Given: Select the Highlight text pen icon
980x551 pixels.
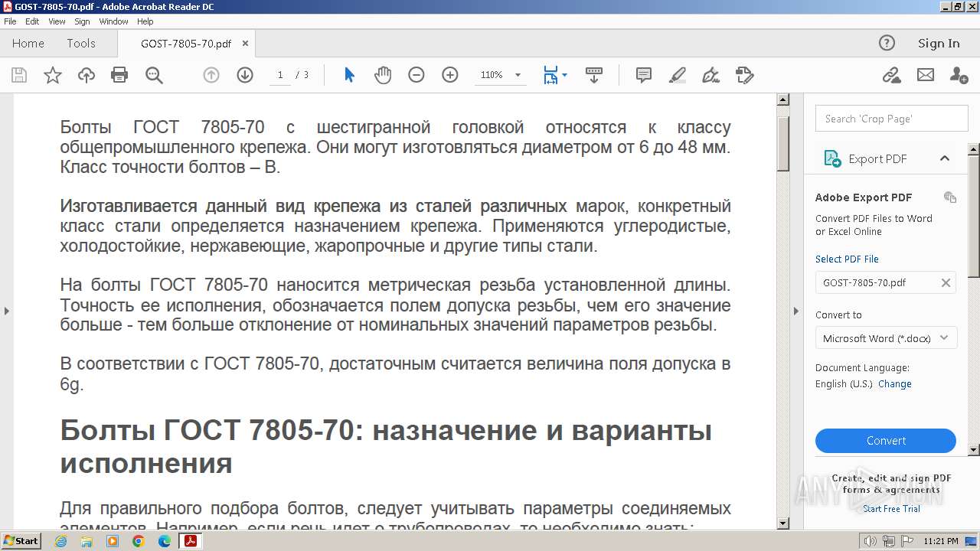Looking at the screenshot, I should (678, 75).
